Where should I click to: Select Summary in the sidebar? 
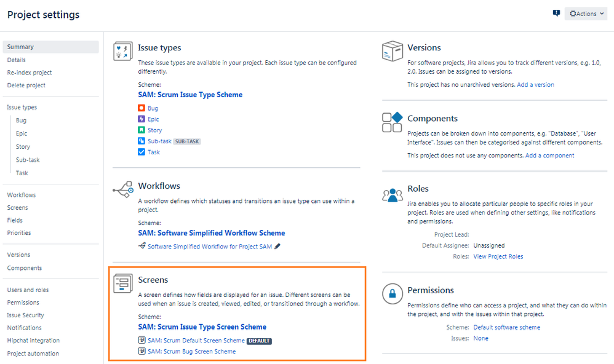pos(51,47)
